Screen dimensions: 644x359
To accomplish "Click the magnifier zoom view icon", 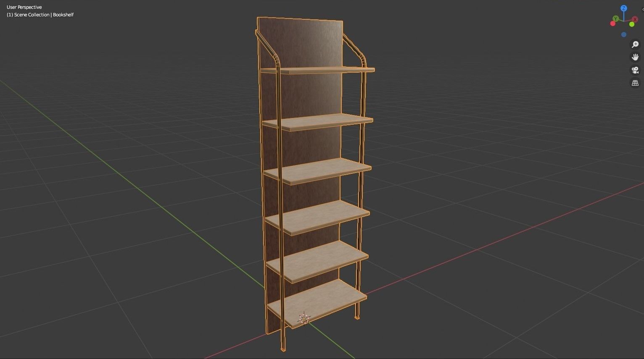I will point(635,45).
